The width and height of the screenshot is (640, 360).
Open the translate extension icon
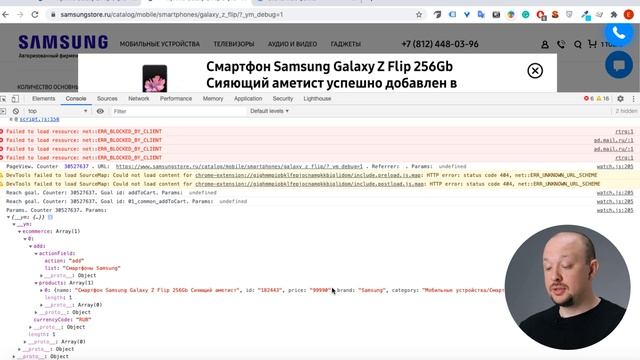pyautogui.click(x=481, y=15)
